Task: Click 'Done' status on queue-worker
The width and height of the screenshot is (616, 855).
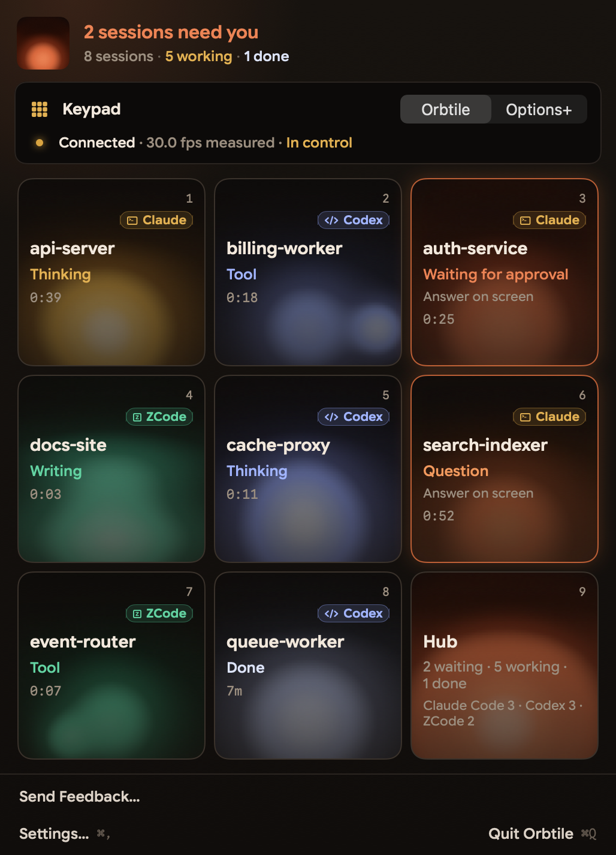Action: (246, 667)
